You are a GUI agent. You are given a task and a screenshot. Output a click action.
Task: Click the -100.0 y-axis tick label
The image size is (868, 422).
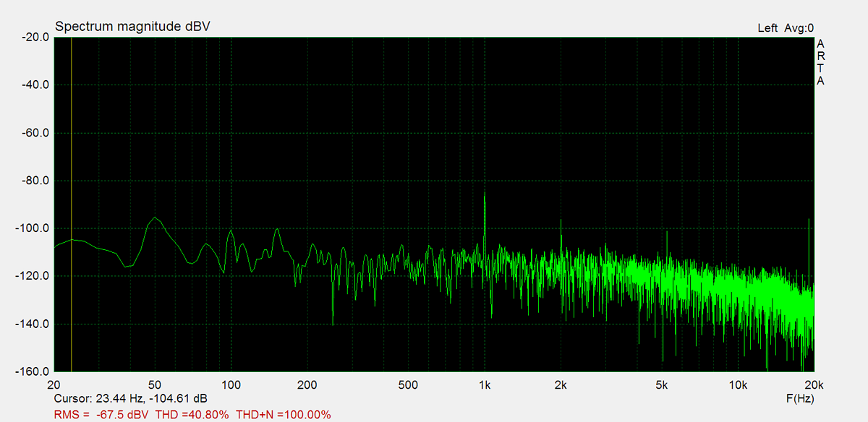click(31, 228)
